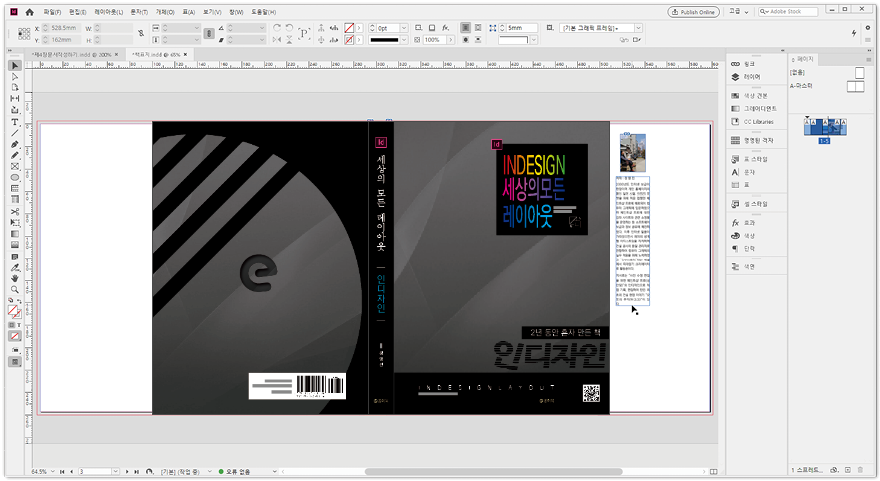Select the Line tool
Image resolution: width=880 pixels, height=481 pixels.
coord(15,133)
